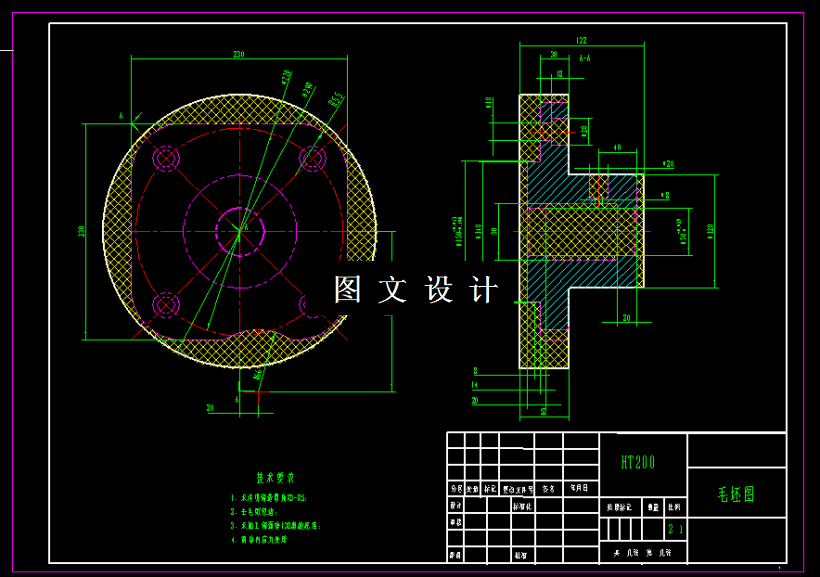Select the 比例 scale header cell

[x=674, y=507]
